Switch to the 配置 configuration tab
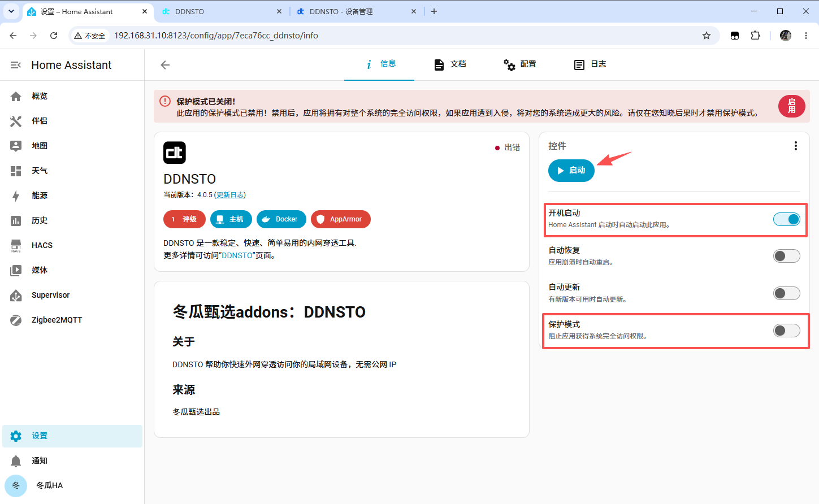The image size is (819, 504). (519, 64)
